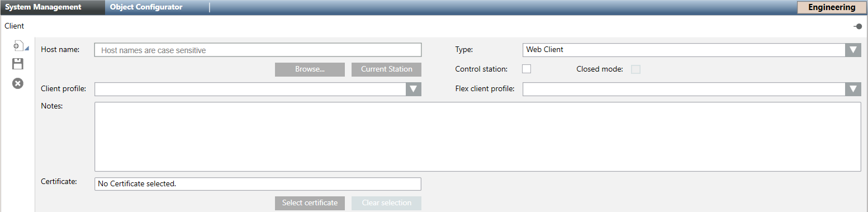The height and width of the screenshot is (212, 868).
Task: Click the Browse... button
Action: click(x=310, y=69)
